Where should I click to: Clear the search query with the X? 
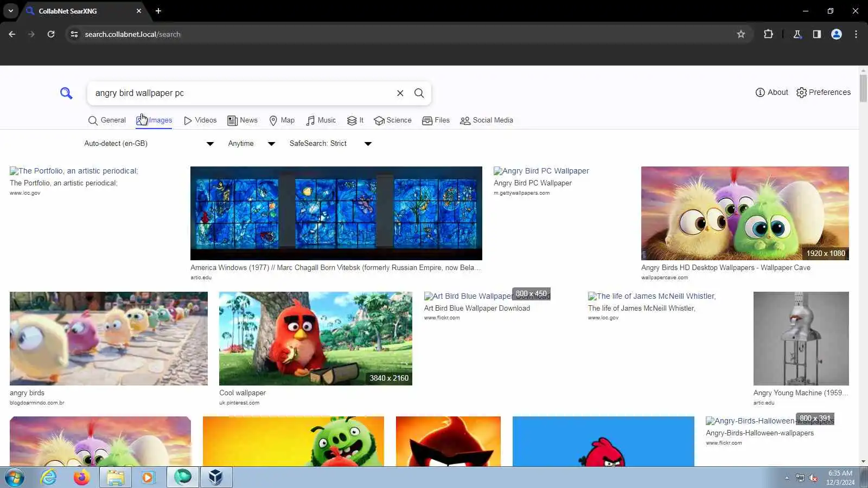pos(400,93)
